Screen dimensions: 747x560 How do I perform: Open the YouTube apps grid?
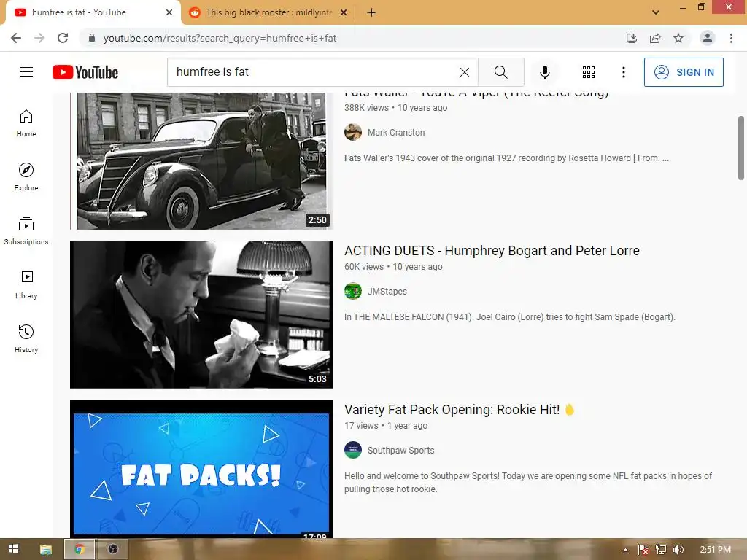point(589,72)
